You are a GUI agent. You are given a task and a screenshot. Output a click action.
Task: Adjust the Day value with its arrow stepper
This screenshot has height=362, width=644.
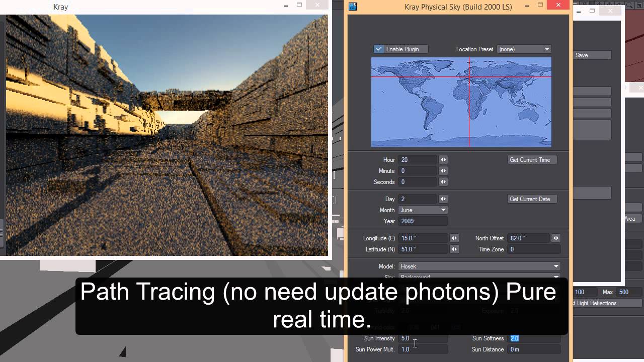443,199
